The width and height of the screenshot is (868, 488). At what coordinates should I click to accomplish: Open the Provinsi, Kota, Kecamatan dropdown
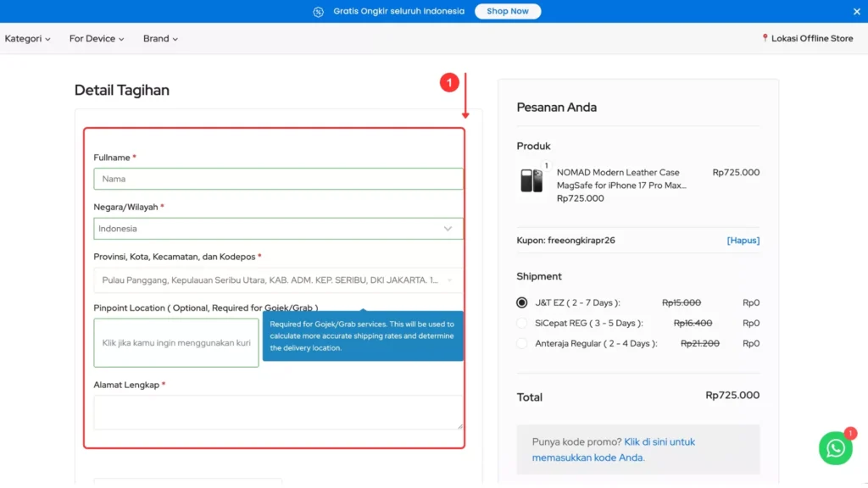click(278, 280)
